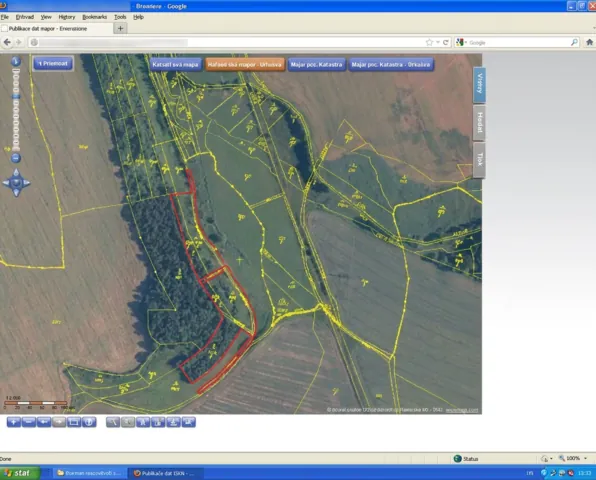Viewport: 596px width, 480px height.
Task: Open the Hledat side tab on the map's right edge
Action: [479, 122]
